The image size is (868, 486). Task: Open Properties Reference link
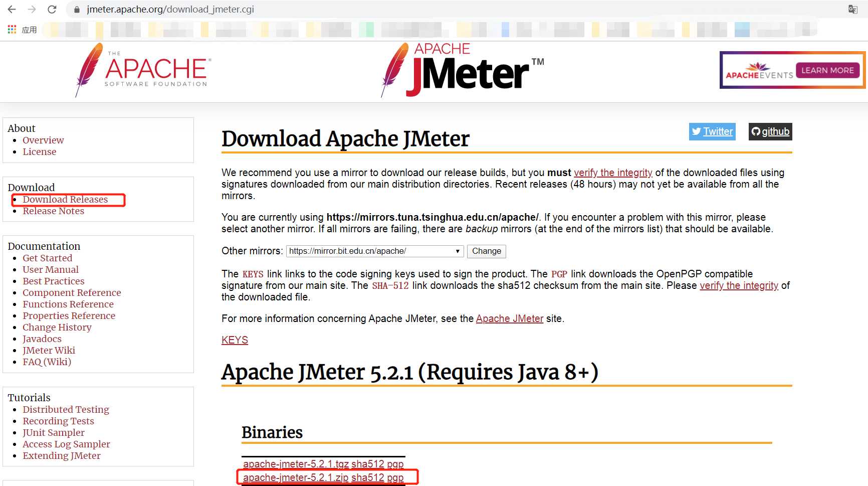click(69, 315)
